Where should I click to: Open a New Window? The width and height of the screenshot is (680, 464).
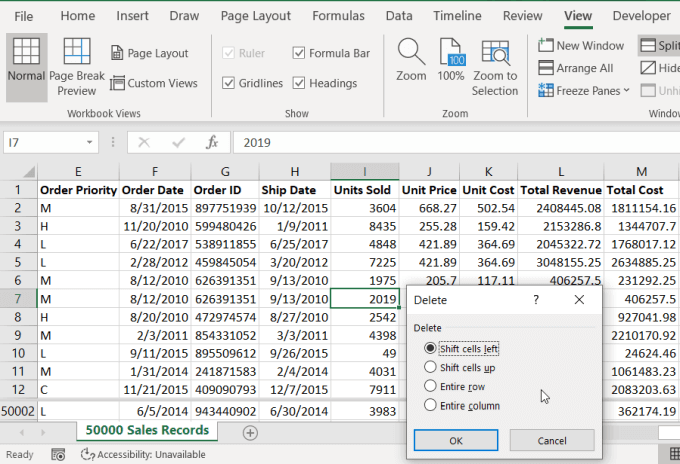point(580,45)
